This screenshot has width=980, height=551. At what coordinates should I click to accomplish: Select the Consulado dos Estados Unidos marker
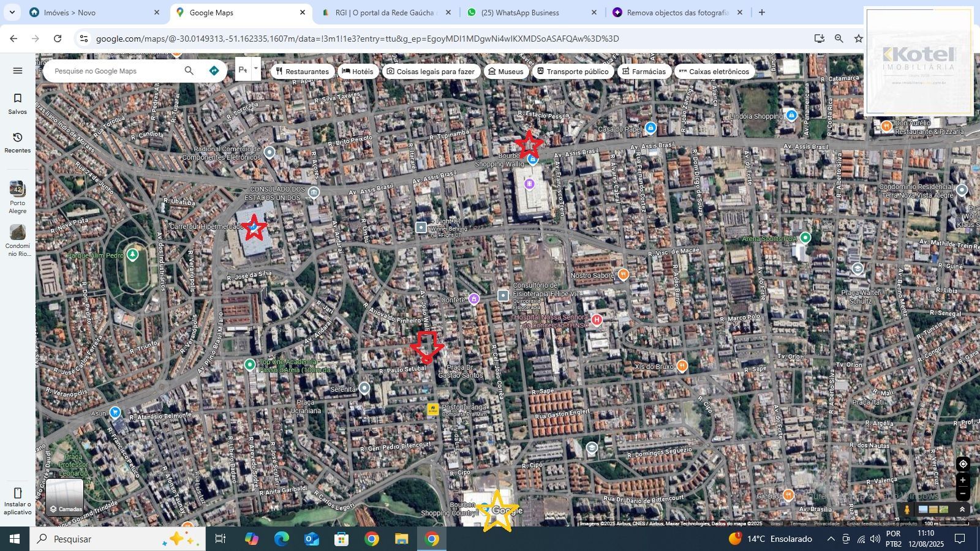(314, 193)
